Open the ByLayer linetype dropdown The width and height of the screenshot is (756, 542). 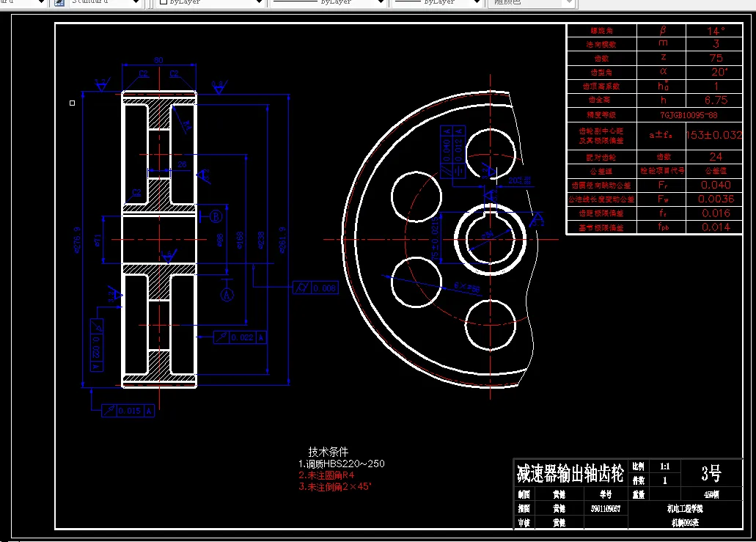(x=328, y=2)
